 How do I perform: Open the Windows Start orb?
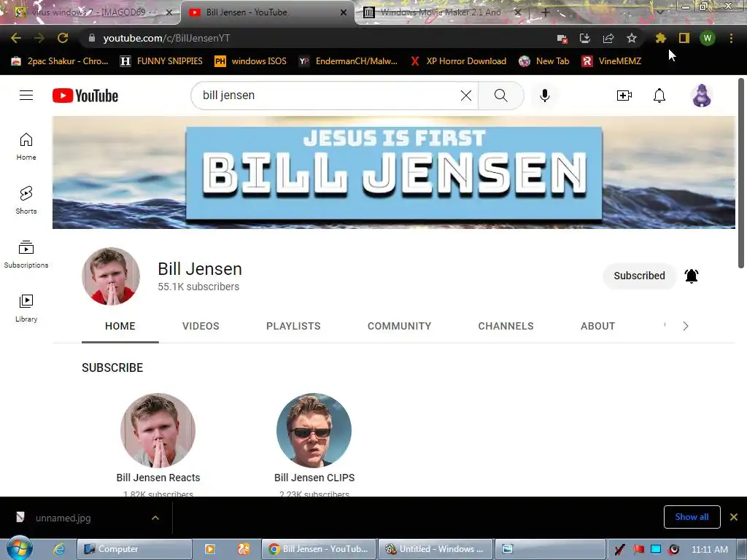click(x=19, y=548)
